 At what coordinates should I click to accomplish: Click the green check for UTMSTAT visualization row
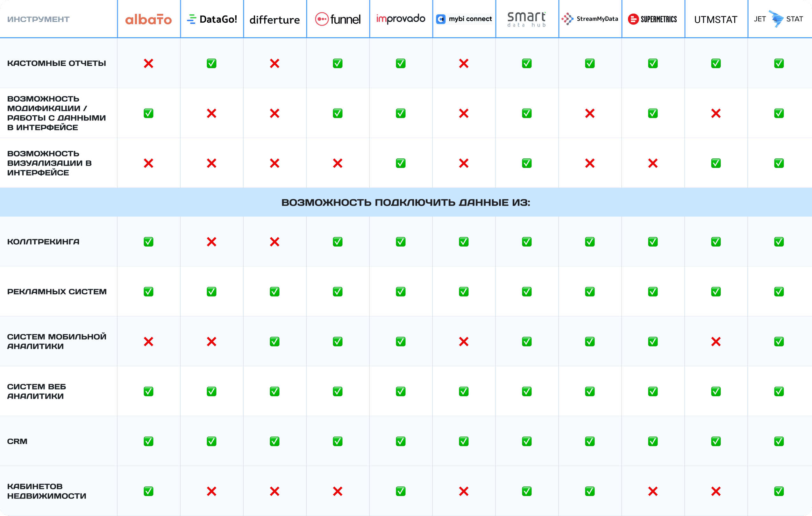(716, 163)
